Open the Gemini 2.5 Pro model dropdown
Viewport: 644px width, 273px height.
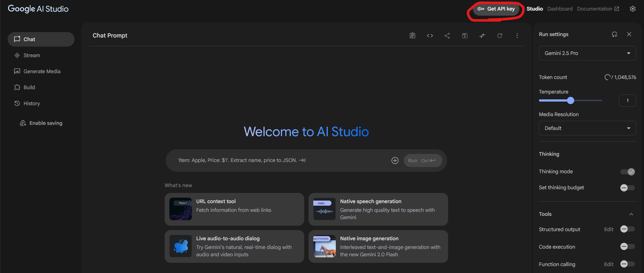pyautogui.click(x=587, y=53)
